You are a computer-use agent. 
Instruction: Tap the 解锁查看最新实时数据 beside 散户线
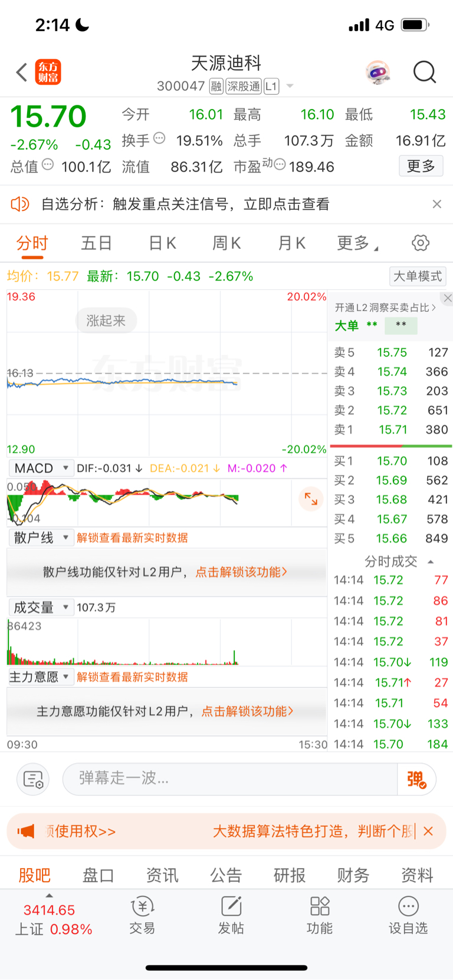pos(133,537)
